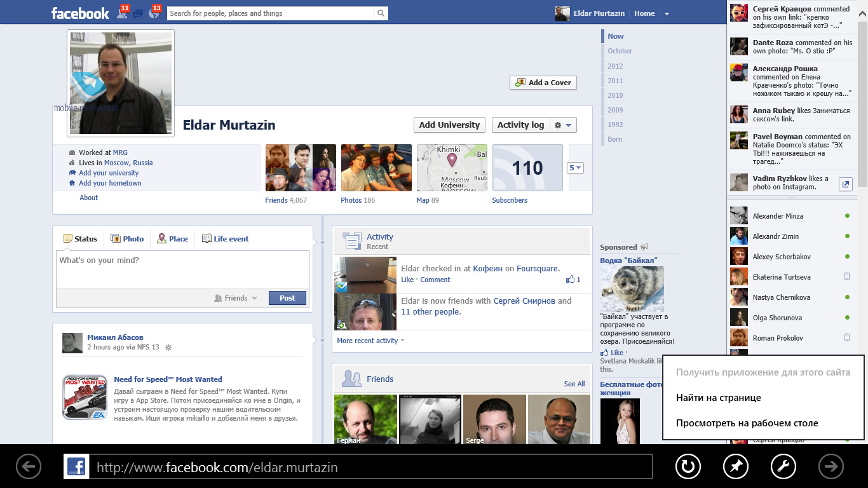This screenshot has width=868, height=488.
Task: Open chat with Olga Shorunova
Action: point(791,318)
